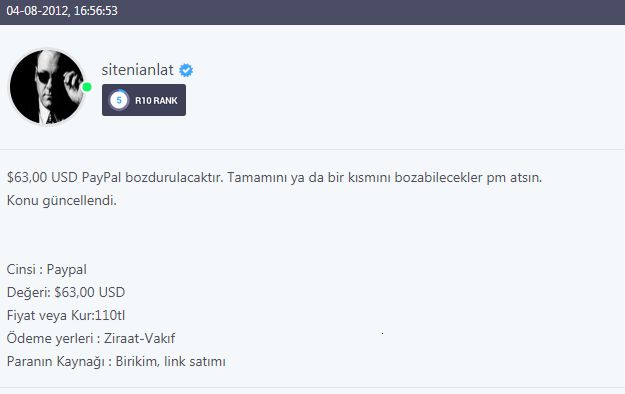Image resolution: width=625 pixels, height=394 pixels.
Task: Click the 'Birikim, link satımı' text
Action: (171, 362)
